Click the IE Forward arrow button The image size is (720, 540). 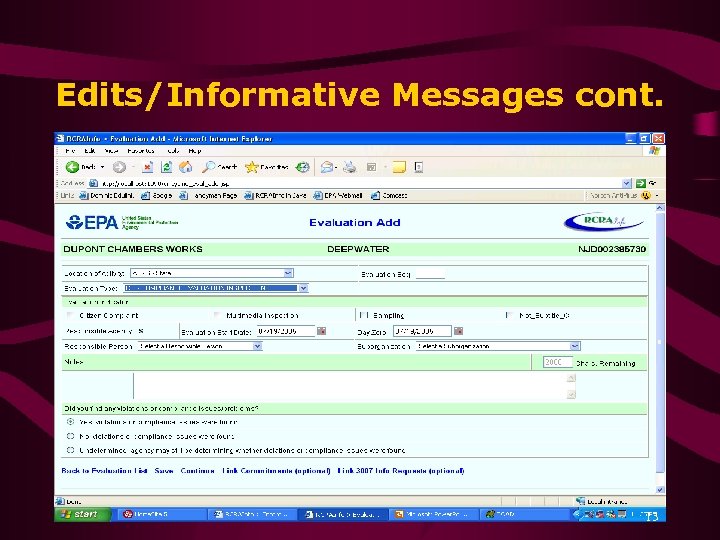coord(119,167)
